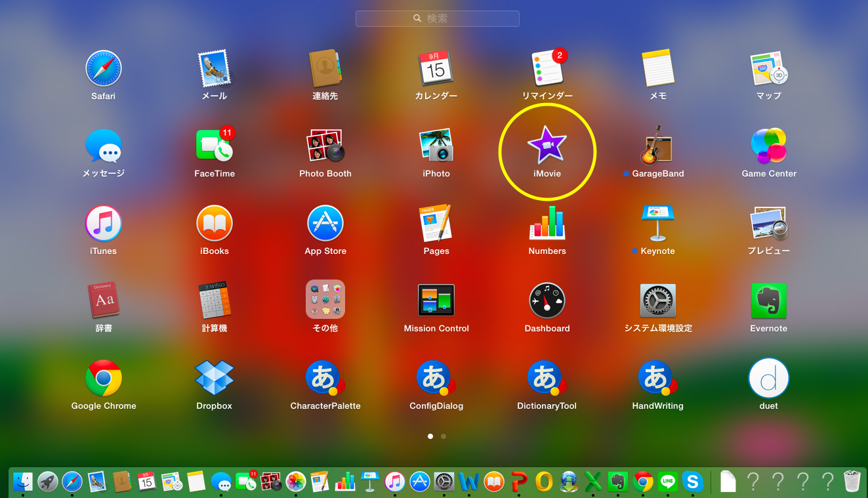
Task: Open the iMovie star icon
Action: (547, 146)
